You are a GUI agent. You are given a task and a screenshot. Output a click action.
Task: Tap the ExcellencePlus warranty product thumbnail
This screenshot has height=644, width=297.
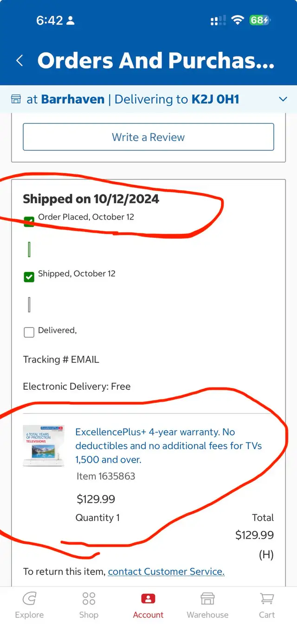point(44,445)
